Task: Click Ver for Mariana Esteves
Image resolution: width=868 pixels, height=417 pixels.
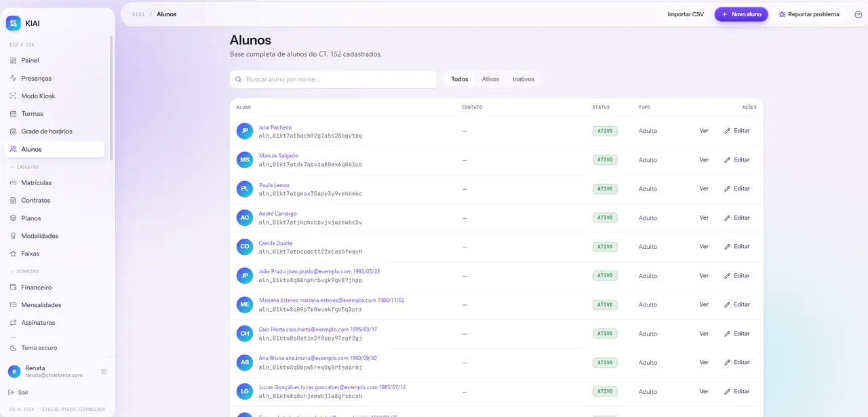Action: click(704, 304)
